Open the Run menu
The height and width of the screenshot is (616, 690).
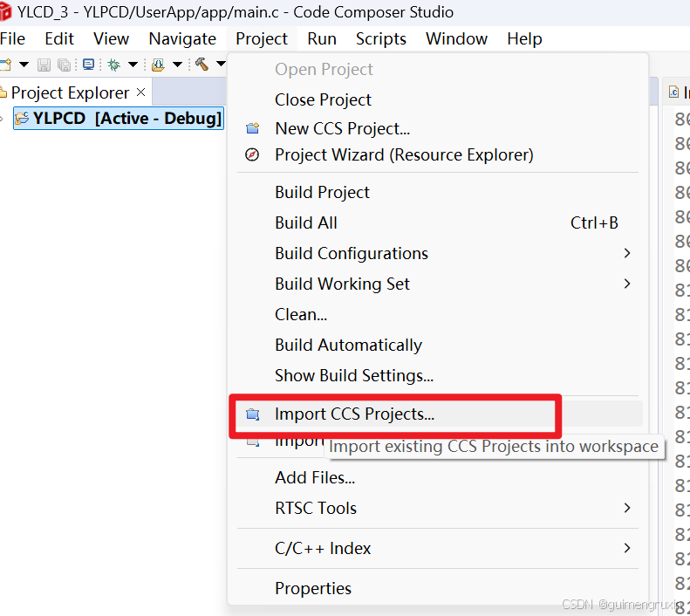click(322, 39)
